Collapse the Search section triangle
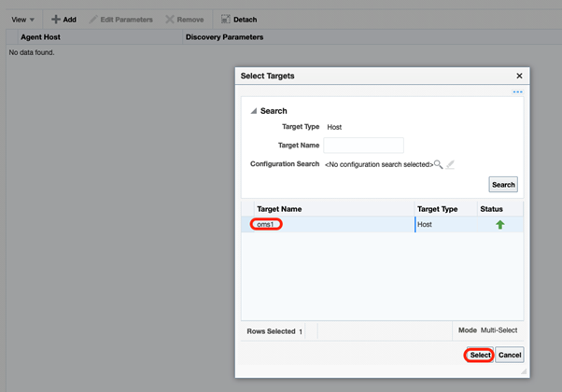The height and width of the screenshot is (392, 562). (x=252, y=111)
